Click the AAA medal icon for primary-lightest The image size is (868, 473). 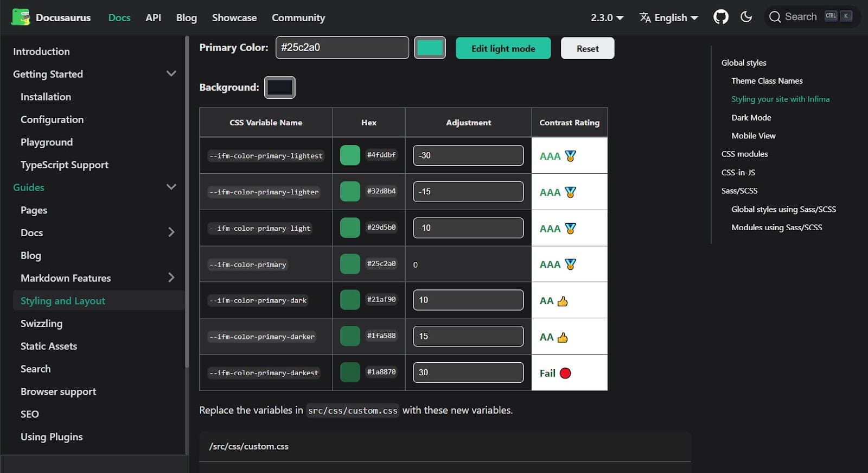[570, 156]
